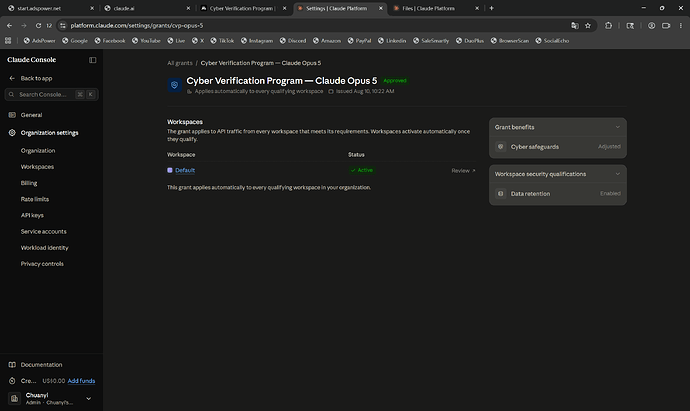Click the Adjusted value for Cyber safeguards

(x=609, y=147)
